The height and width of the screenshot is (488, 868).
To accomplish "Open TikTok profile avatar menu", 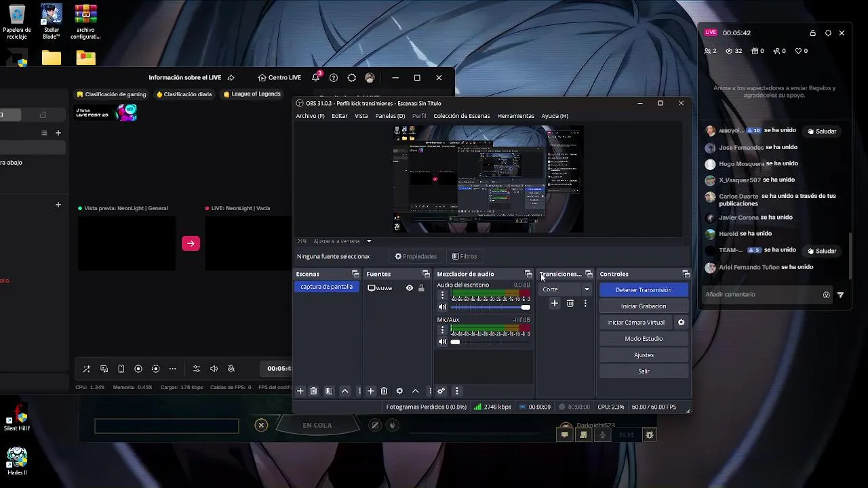I will 370,78.
